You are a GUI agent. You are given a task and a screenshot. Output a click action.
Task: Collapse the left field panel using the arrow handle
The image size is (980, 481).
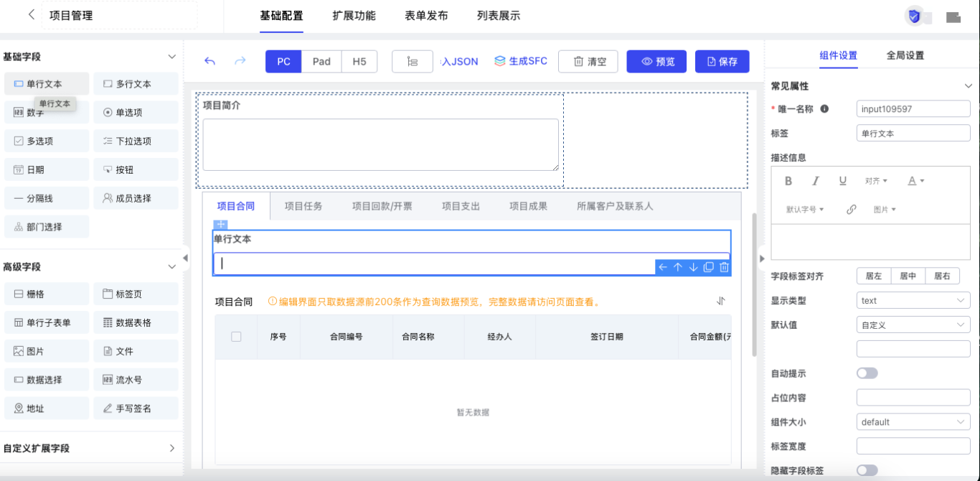click(x=186, y=257)
